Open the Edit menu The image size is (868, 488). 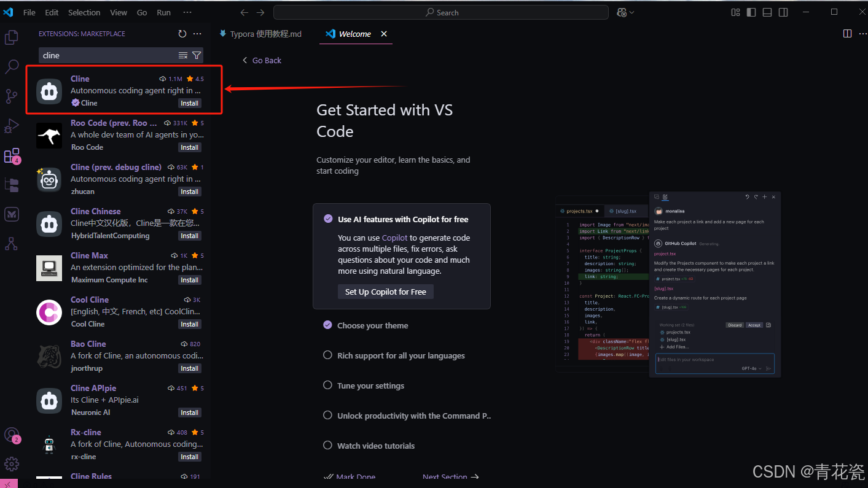coord(52,12)
